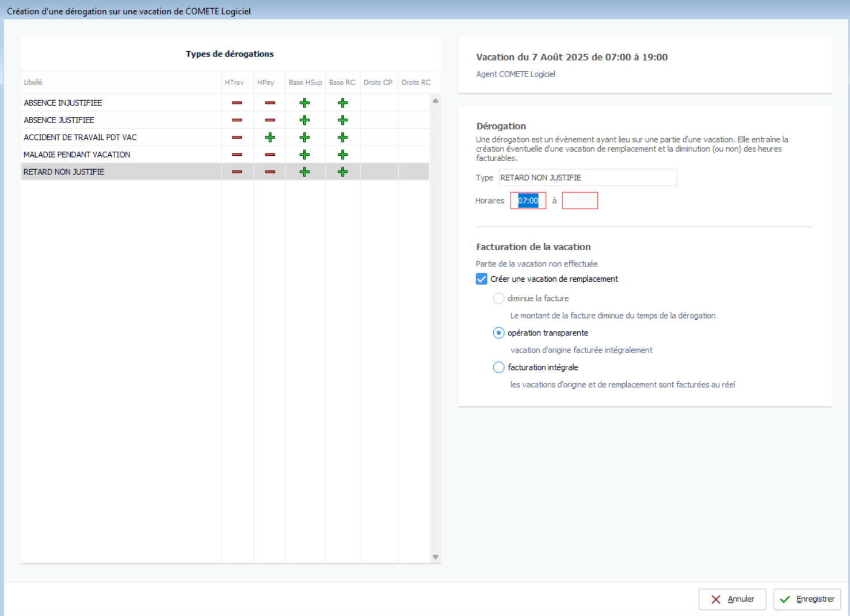Select the diminue la facture option
The image size is (850, 616).
(499, 299)
